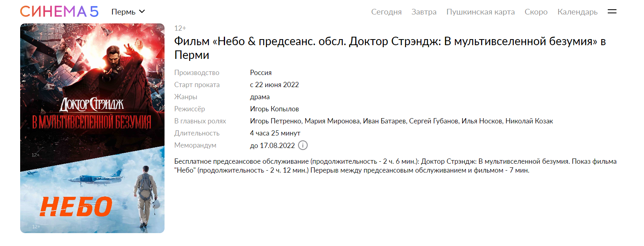This screenshot has width=644, height=246.
Task: Open the hamburger menu icon
Action: click(612, 12)
